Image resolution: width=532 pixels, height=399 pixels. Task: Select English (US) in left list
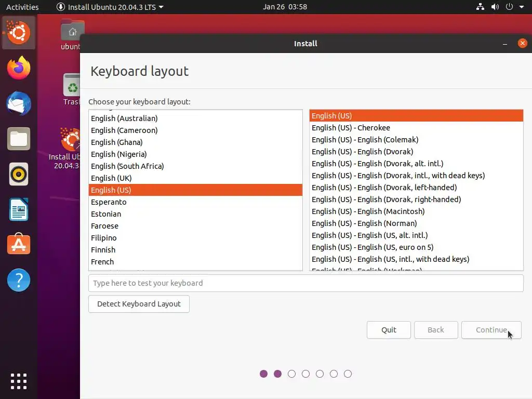coord(195,190)
